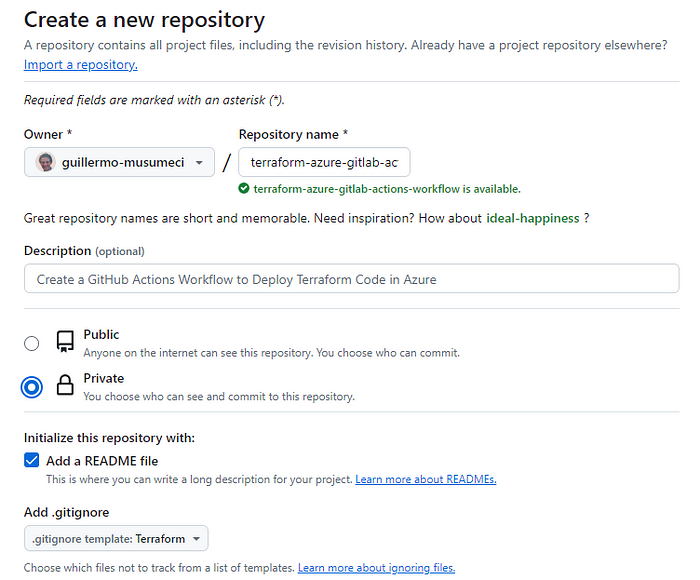Click 'This is where you can write' text

coord(200,479)
